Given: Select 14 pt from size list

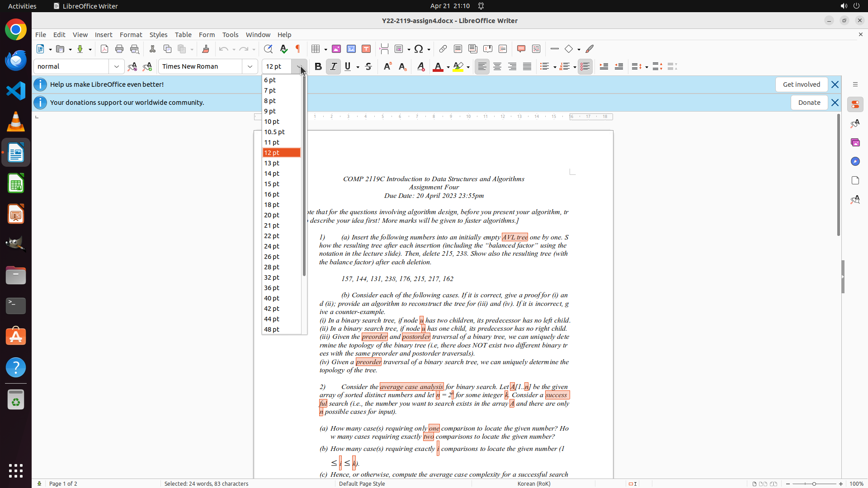Looking at the screenshot, I should click(x=272, y=174).
